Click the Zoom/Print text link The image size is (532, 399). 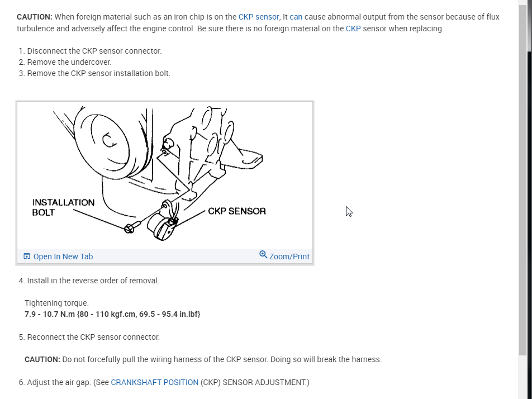[289, 256]
